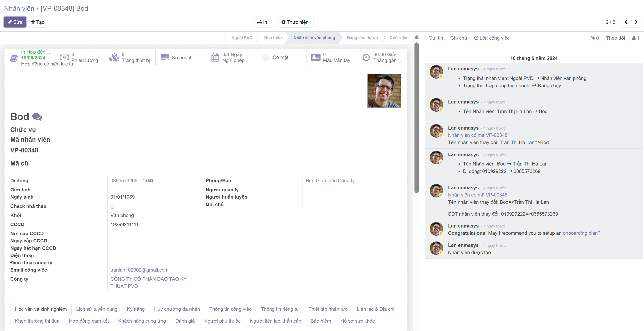Viewport: 644px width, 331px height.
Task: Go to next employee record arrow
Action: [636, 22]
